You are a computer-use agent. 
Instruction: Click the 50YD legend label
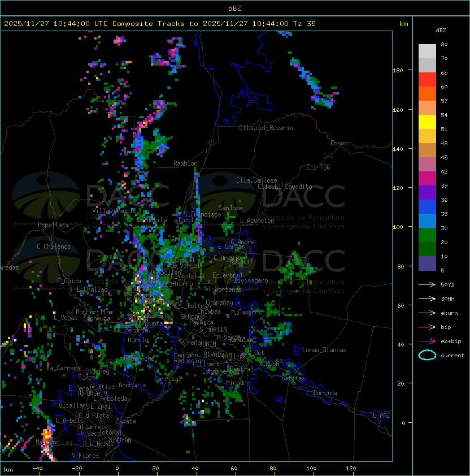click(447, 285)
